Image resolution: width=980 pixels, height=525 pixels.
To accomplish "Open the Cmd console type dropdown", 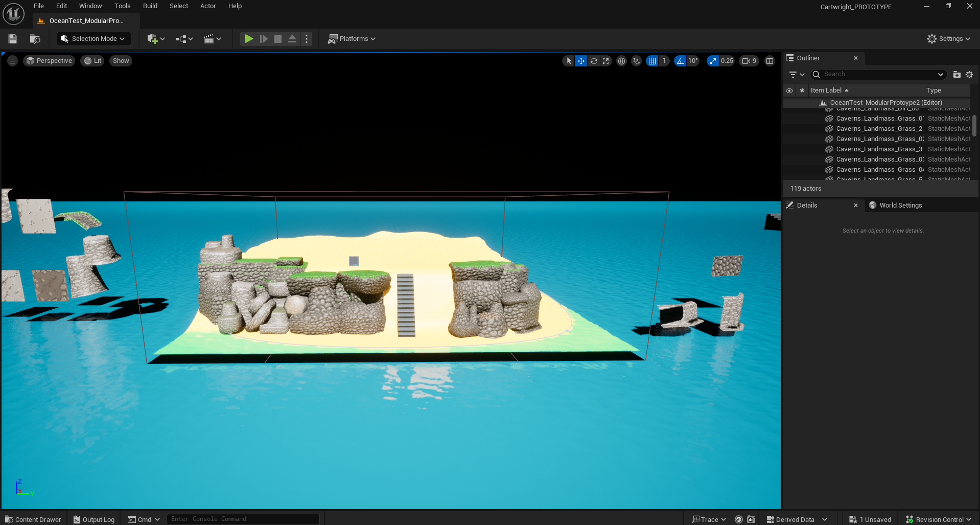I will 144,519.
